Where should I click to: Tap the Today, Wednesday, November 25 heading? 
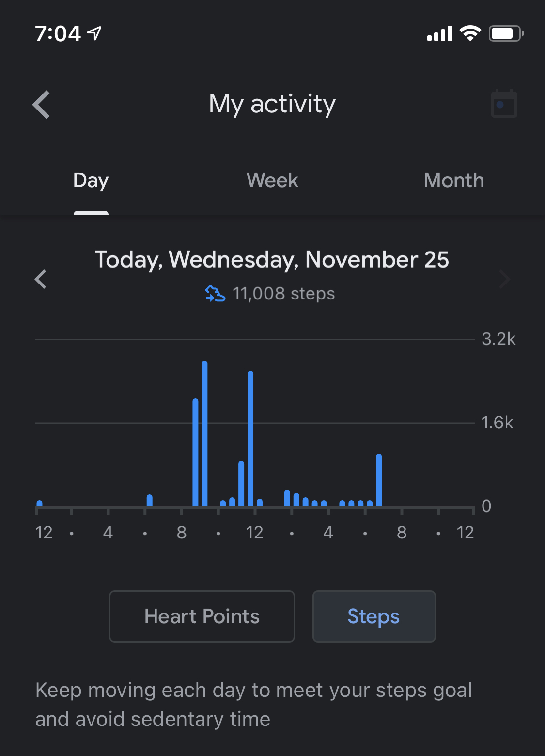tap(272, 260)
